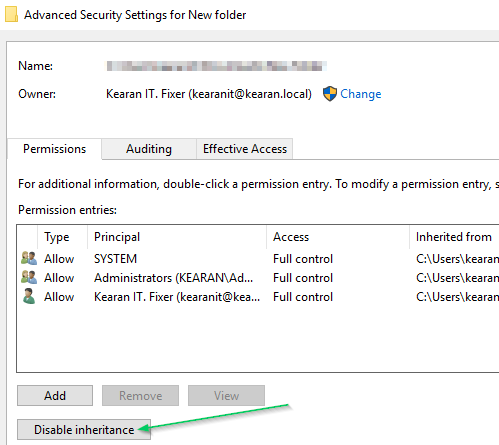Open the Permissions tab
The image size is (499, 445).
54,149
